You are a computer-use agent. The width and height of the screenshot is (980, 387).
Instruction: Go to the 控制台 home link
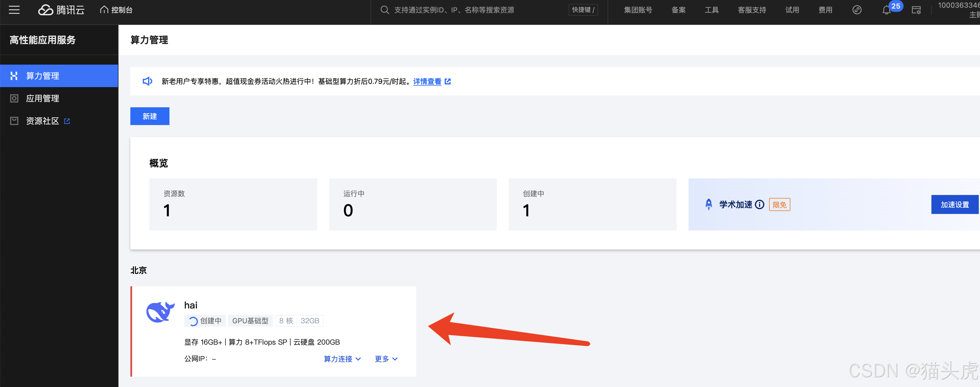(x=116, y=10)
